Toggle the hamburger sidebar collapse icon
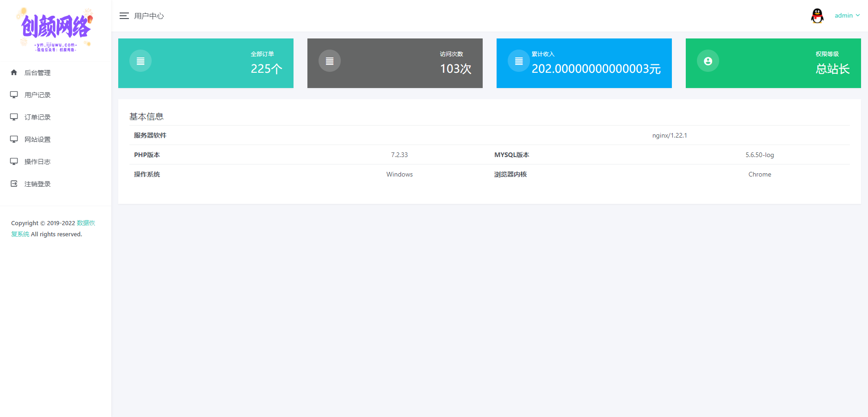The width and height of the screenshot is (868, 417). coord(124,16)
